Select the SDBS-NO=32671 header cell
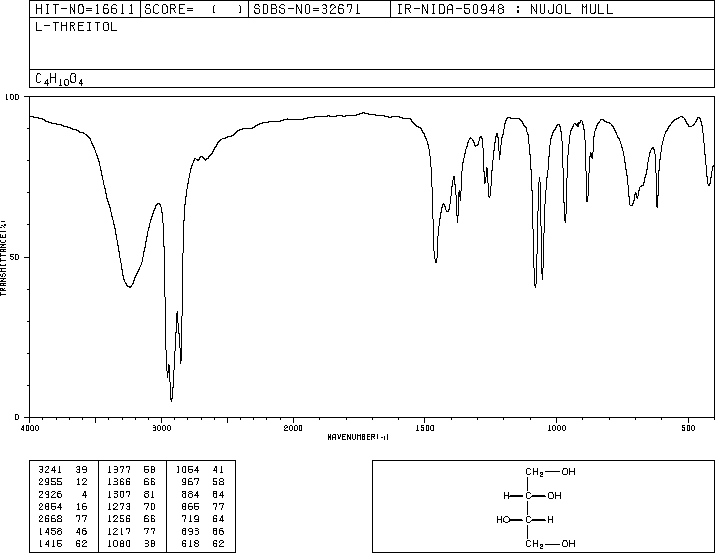Screen dimensions: 715x553 coord(319,9)
